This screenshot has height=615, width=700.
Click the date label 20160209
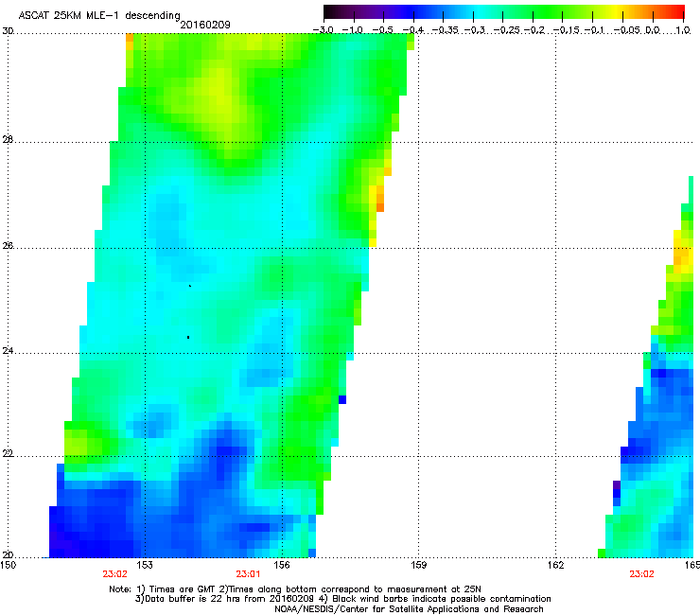point(205,25)
